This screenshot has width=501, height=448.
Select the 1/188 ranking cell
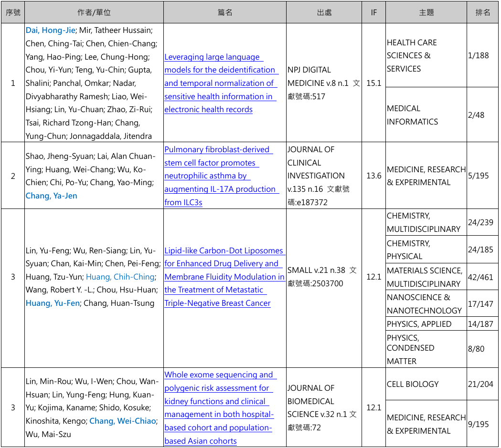pyautogui.click(x=479, y=55)
